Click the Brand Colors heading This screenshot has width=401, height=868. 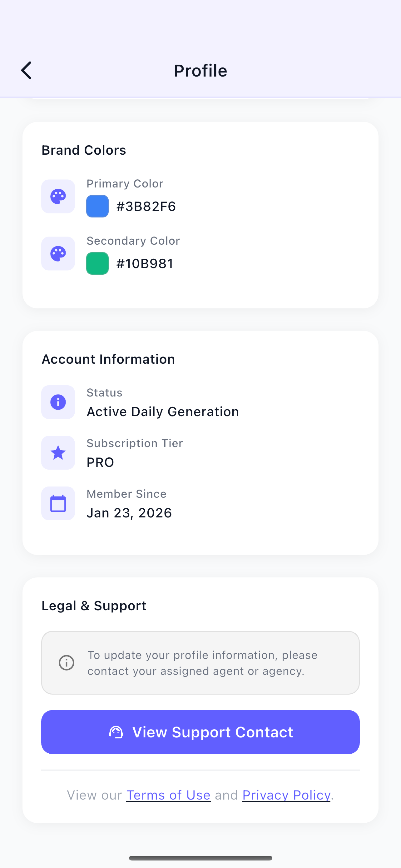(83, 150)
